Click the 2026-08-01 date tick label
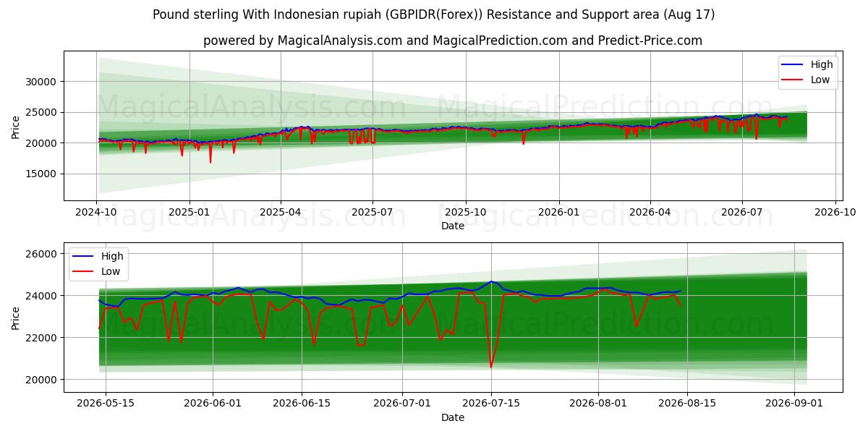868x434 pixels. [598, 404]
